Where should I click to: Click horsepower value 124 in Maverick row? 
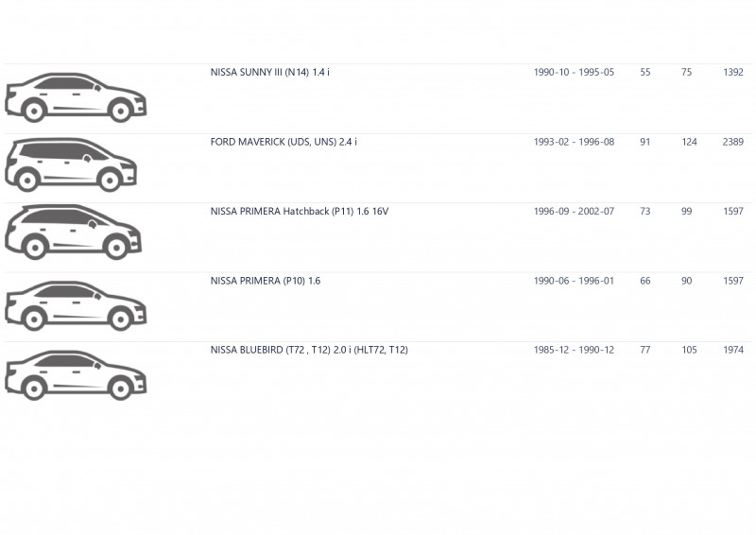pos(689,142)
